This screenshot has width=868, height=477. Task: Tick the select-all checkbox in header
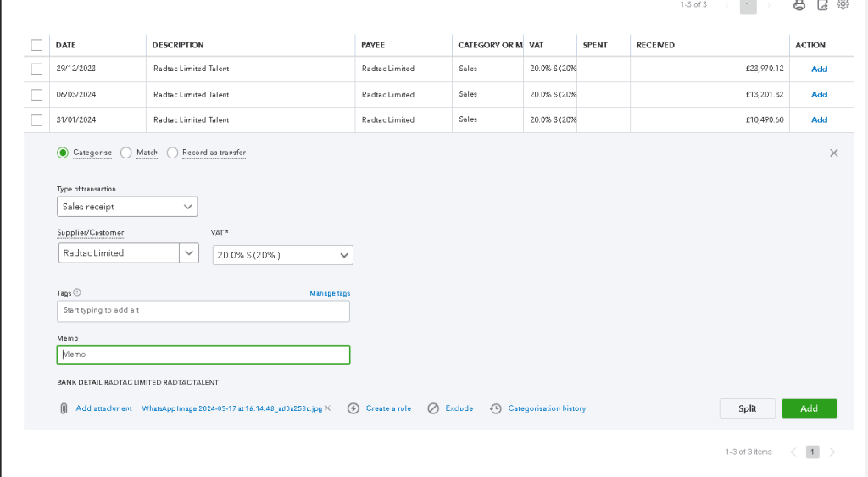coord(36,45)
